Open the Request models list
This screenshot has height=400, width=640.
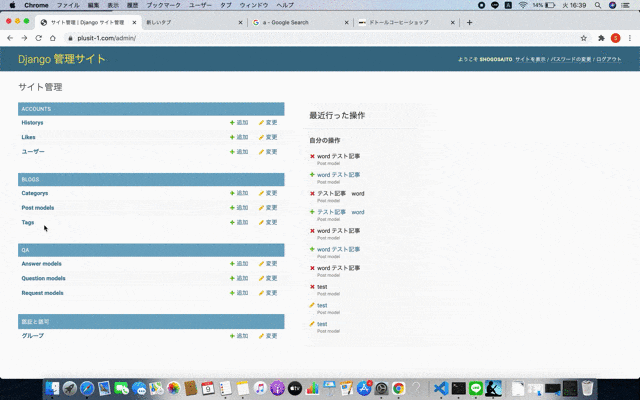(42, 293)
